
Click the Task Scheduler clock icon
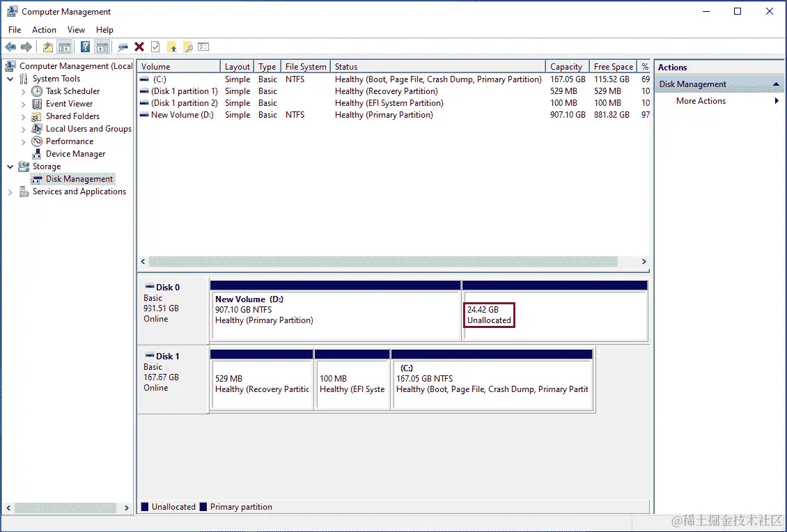click(37, 91)
